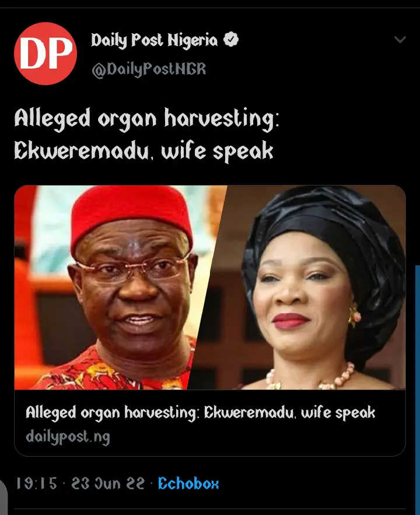Visit the @DailyPostNGR handle

(149, 69)
